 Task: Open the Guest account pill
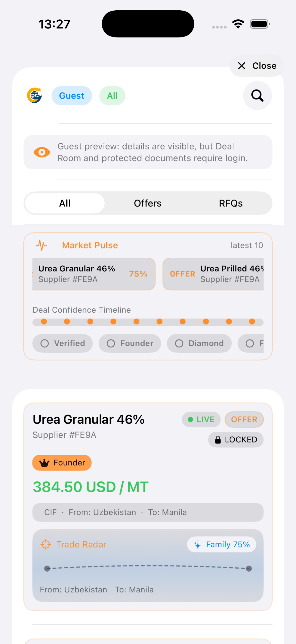point(72,96)
